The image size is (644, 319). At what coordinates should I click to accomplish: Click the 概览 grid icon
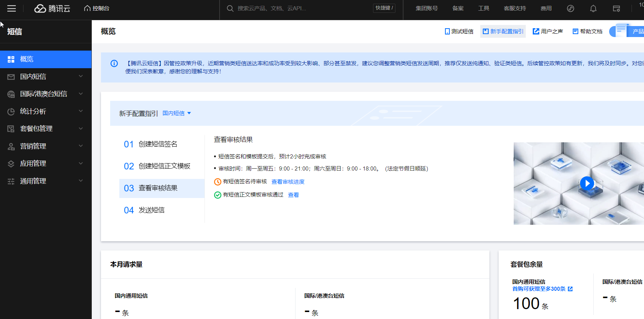pyautogui.click(x=11, y=59)
